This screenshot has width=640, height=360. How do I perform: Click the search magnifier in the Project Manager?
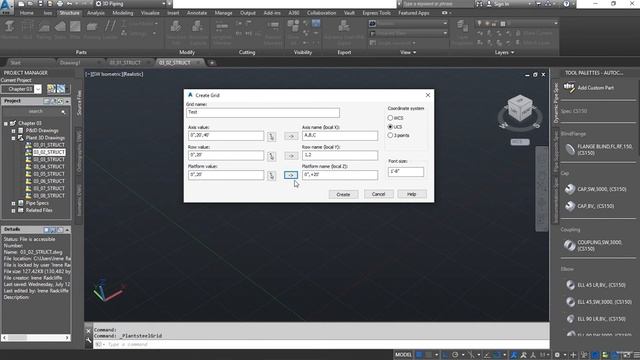tap(63, 111)
